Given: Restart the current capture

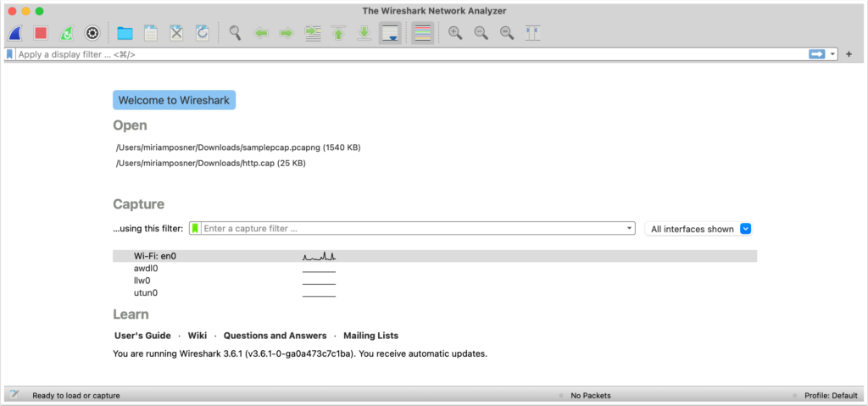Looking at the screenshot, I should point(66,33).
